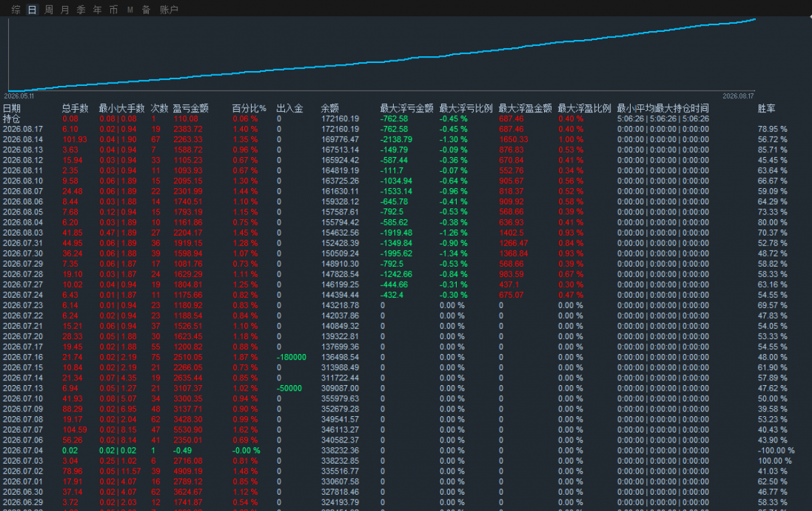Select the 2026.08.10 date row
Viewport: 812px width, 511px height.
pyautogui.click(x=22, y=181)
